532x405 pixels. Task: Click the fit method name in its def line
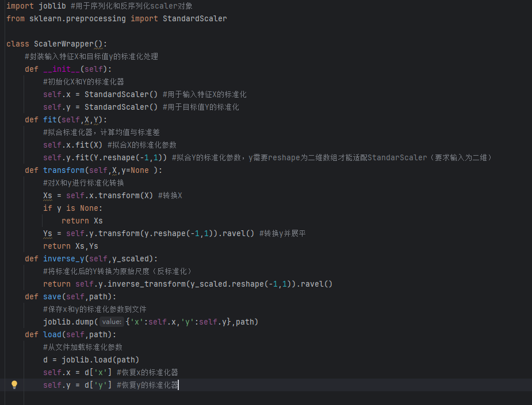50,119
